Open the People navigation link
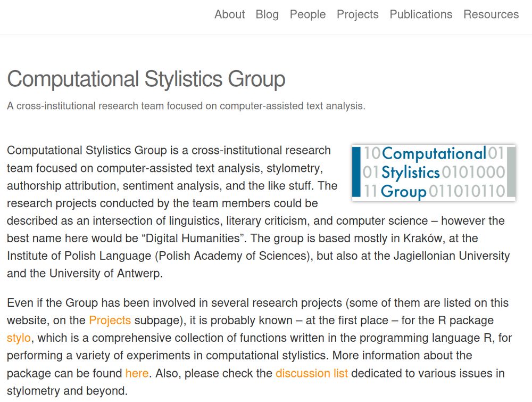 307,14
